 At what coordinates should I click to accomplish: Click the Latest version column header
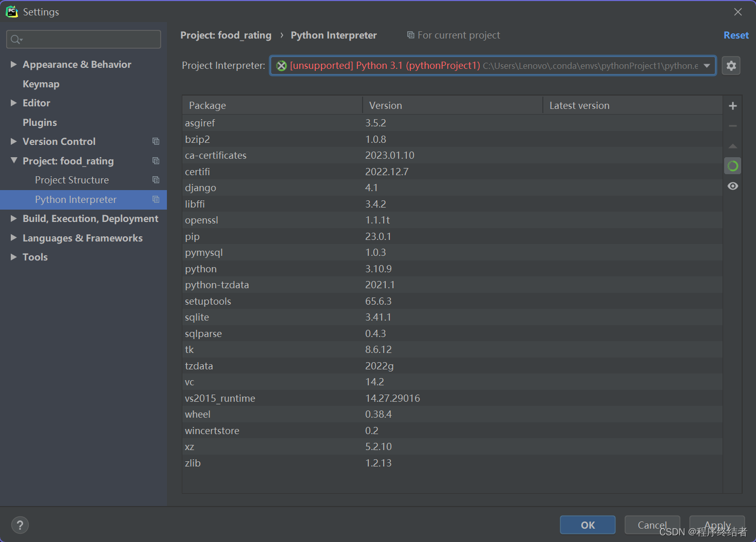coord(633,105)
